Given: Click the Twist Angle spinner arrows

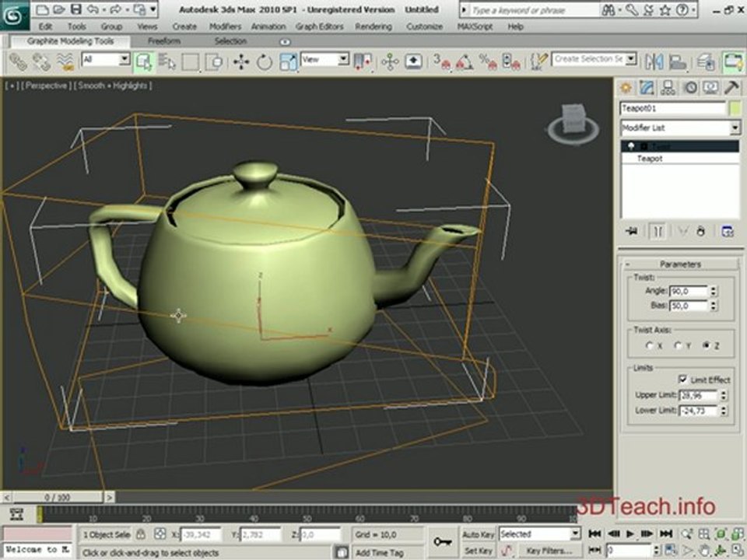Looking at the screenshot, I should point(714,291).
